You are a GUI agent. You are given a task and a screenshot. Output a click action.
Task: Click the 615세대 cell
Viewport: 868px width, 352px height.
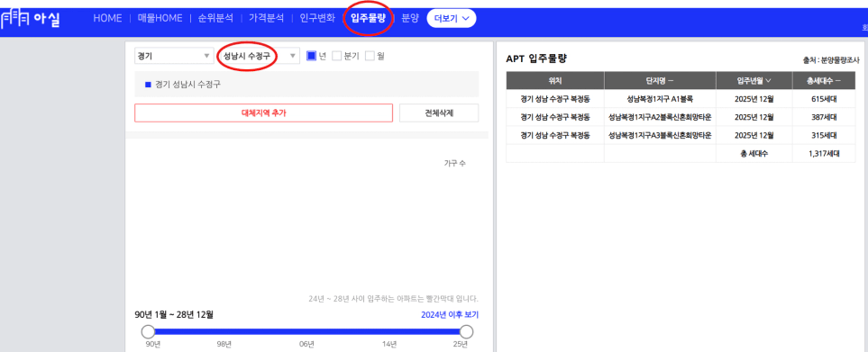(x=824, y=99)
